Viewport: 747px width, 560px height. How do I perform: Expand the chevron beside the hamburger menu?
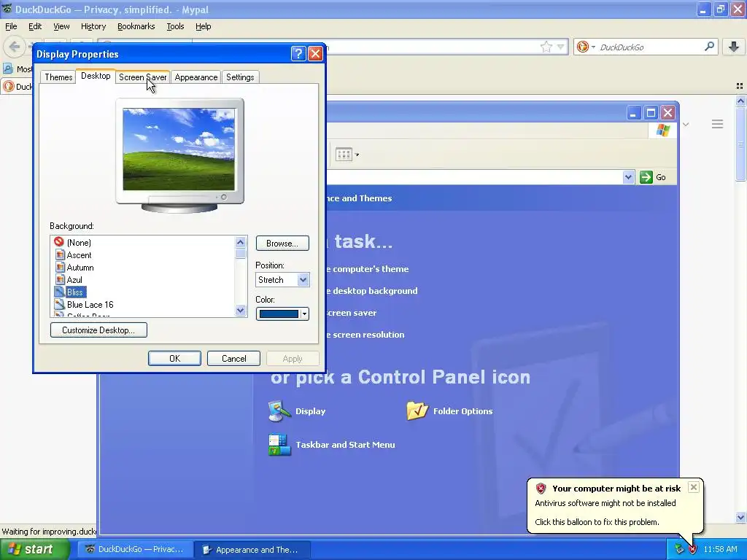(686, 124)
